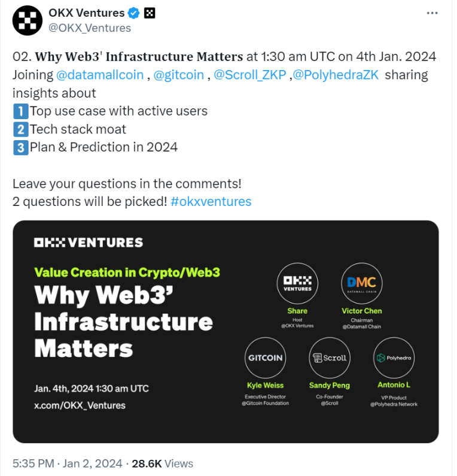Open the tweet timestamp 5:35 PM Jan 2, 2024
Viewport: 457px width, 476px height.
click(68, 463)
